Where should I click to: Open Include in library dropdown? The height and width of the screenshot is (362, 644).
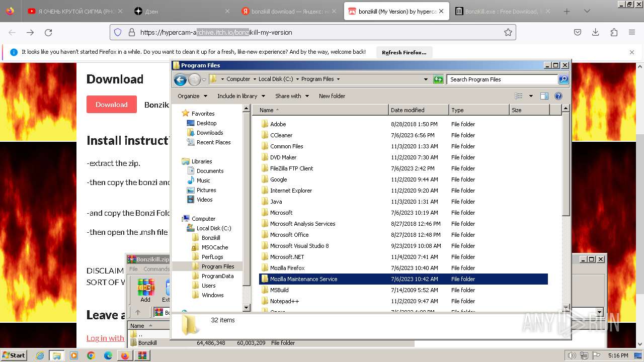(240, 96)
